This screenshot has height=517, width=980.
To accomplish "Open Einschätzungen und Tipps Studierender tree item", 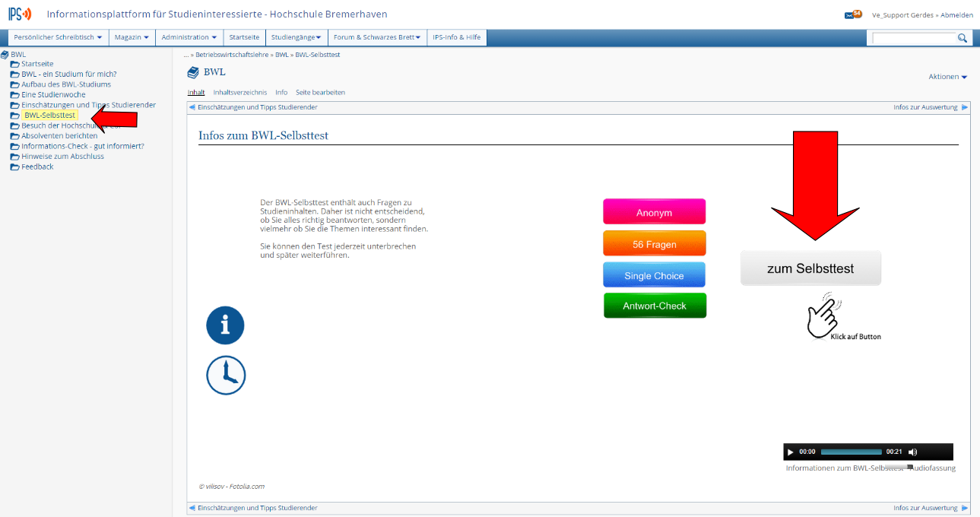I will tap(88, 105).
